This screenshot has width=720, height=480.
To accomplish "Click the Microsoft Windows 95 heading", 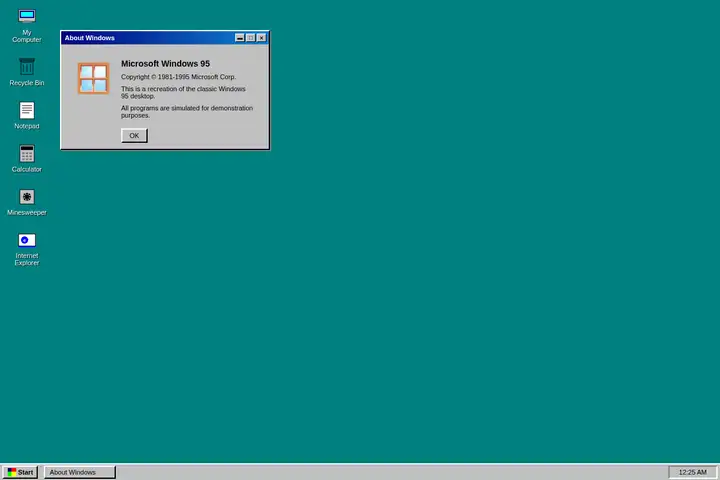I will pos(165,63).
